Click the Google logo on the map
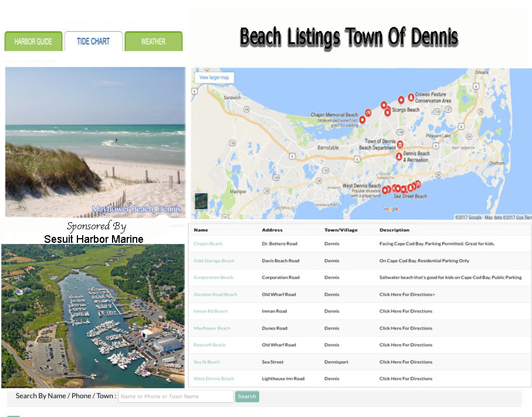 pos(389,209)
